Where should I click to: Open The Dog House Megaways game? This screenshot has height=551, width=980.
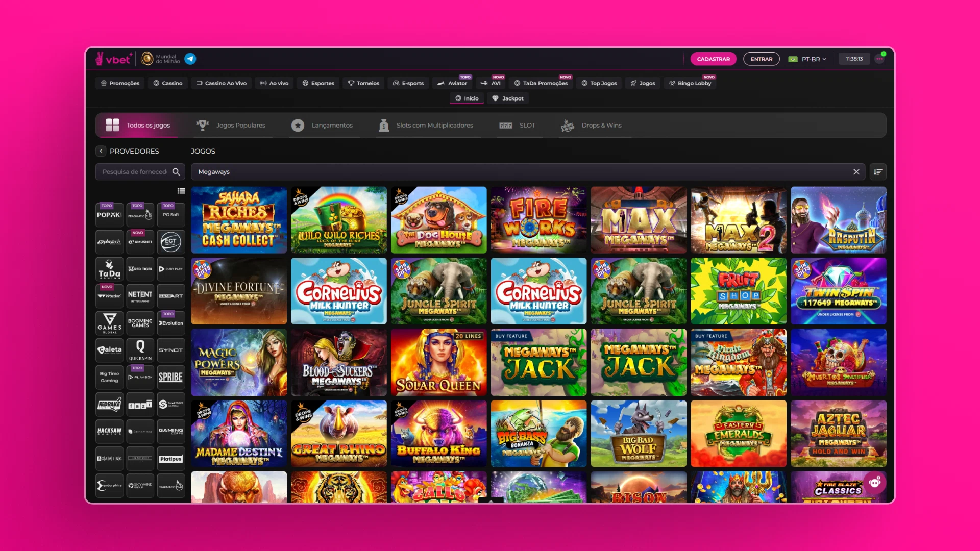[439, 220]
